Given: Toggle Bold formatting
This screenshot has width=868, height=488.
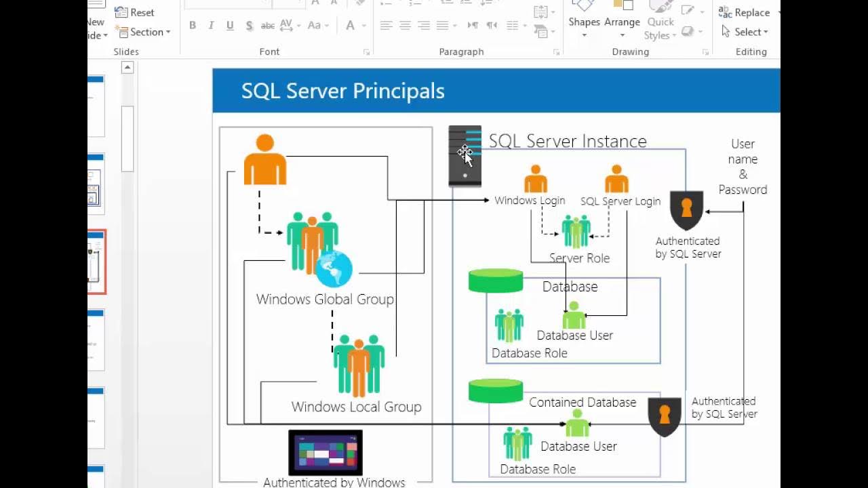Looking at the screenshot, I should (x=193, y=26).
